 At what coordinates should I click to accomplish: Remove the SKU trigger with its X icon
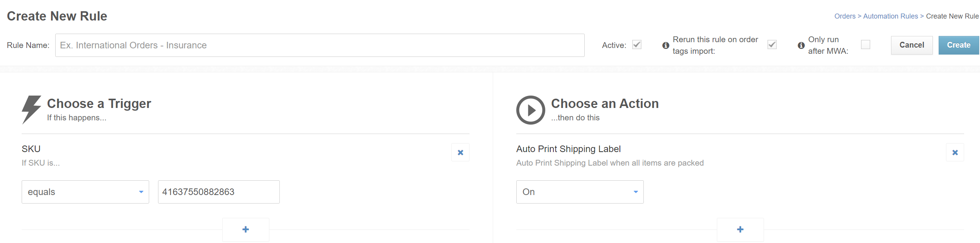click(460, 152)
